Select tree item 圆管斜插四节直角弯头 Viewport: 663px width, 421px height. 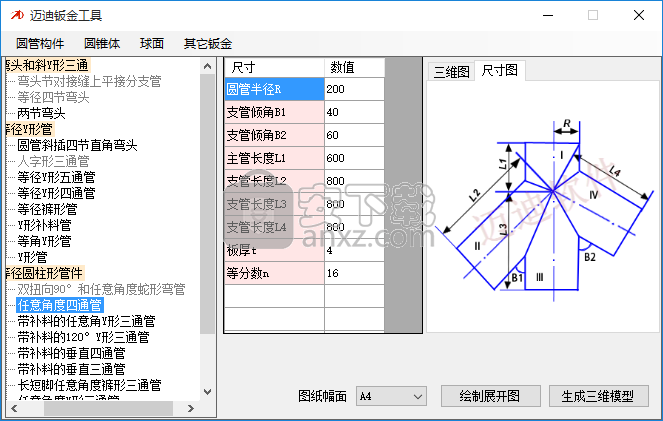click(x=77, y=145)
